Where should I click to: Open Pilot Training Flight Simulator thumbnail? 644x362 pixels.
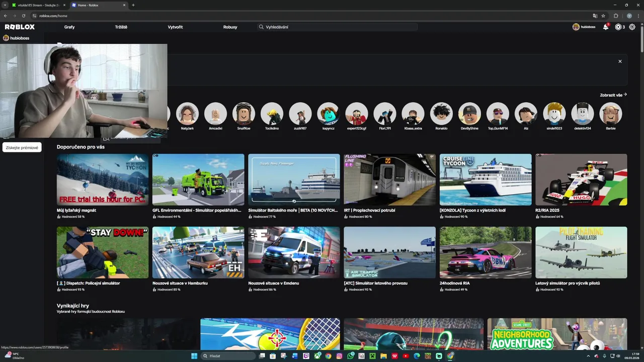tap(581, 252)
